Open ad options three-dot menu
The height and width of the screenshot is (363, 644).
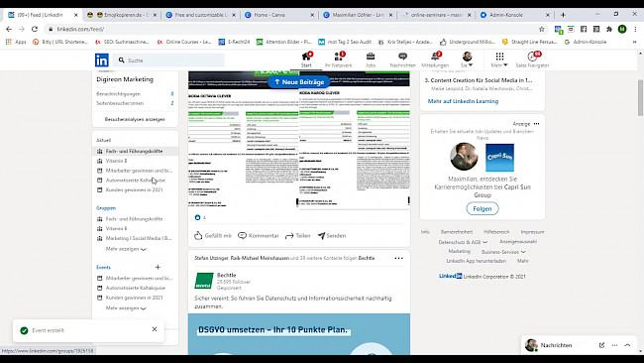(536, 124)
